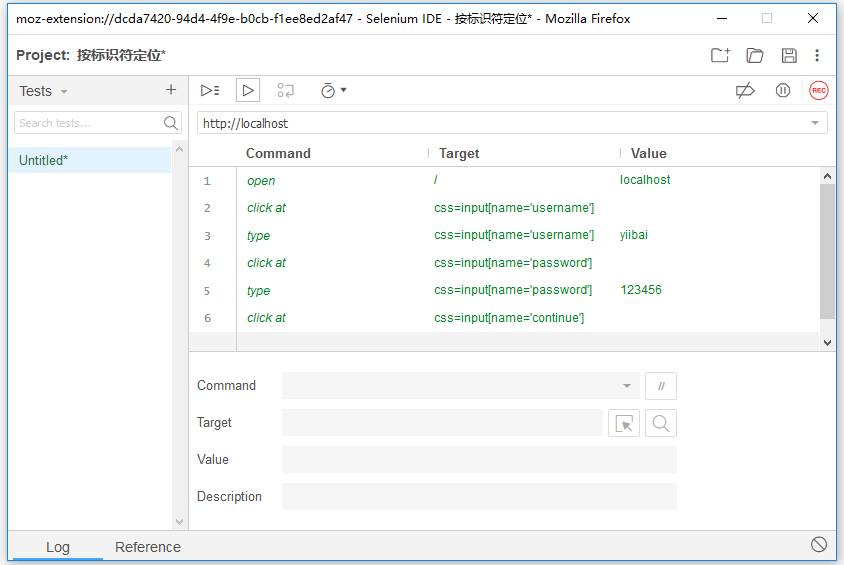Click the yiibai value cell
The width and height of the screenshot is (844, 565).
pos(634,235)
